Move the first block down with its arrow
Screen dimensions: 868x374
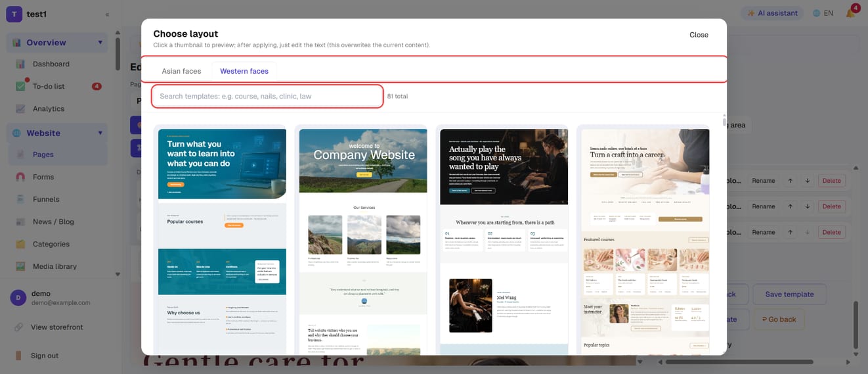point(807,181)
